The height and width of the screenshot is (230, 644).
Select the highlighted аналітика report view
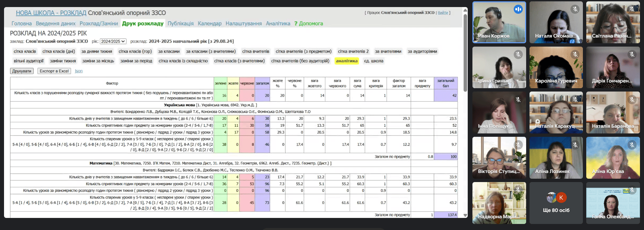pyautogui.click(x=347, y=61)
